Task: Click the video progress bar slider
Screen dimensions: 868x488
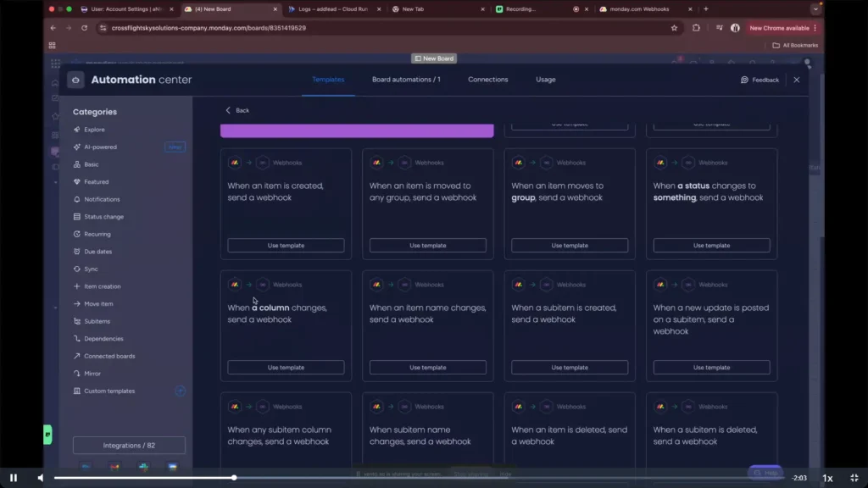Action: tap(234, 478)
